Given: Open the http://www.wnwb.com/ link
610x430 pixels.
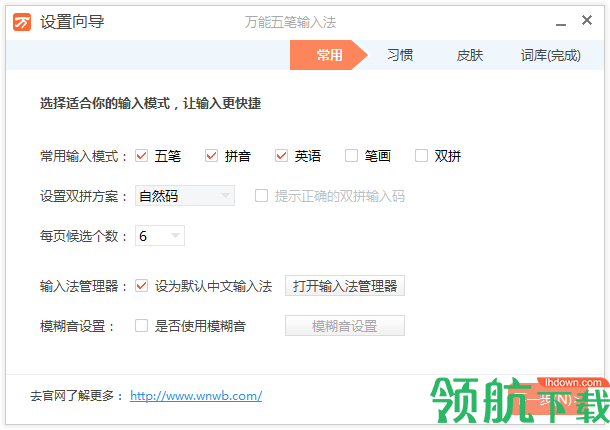Looking at the screenshot, I should [196, 396].
